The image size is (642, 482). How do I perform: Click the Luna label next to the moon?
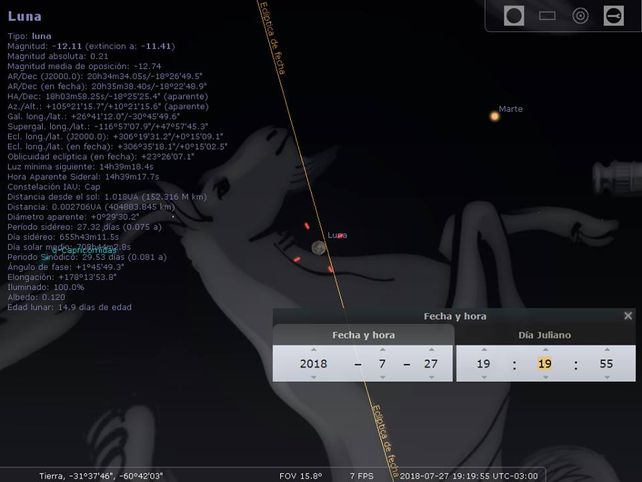[x=337, y=235]
